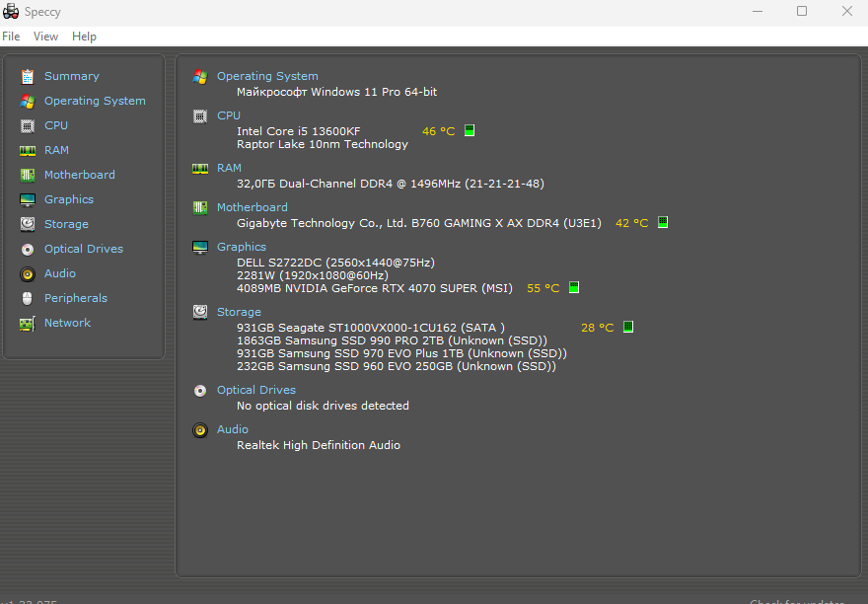Click the Storage drive icon in sidebar
Viewport: 868px width, 604px height.
[27, 224]
